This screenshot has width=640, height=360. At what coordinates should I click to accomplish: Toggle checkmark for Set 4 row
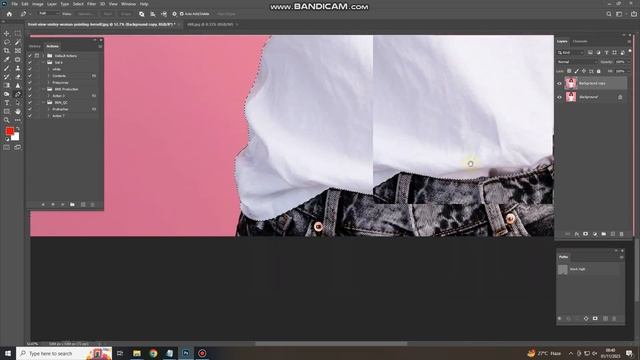click(x=30, y=62)
